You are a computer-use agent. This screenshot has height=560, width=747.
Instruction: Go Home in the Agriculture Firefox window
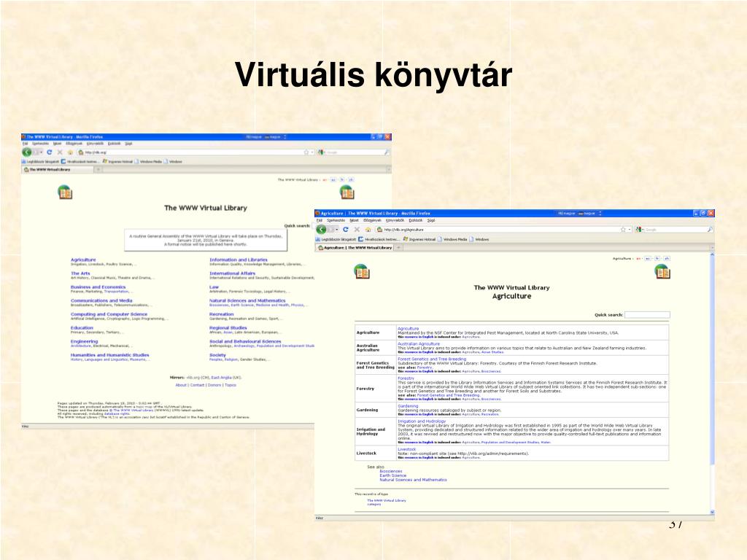click(368, 230)
